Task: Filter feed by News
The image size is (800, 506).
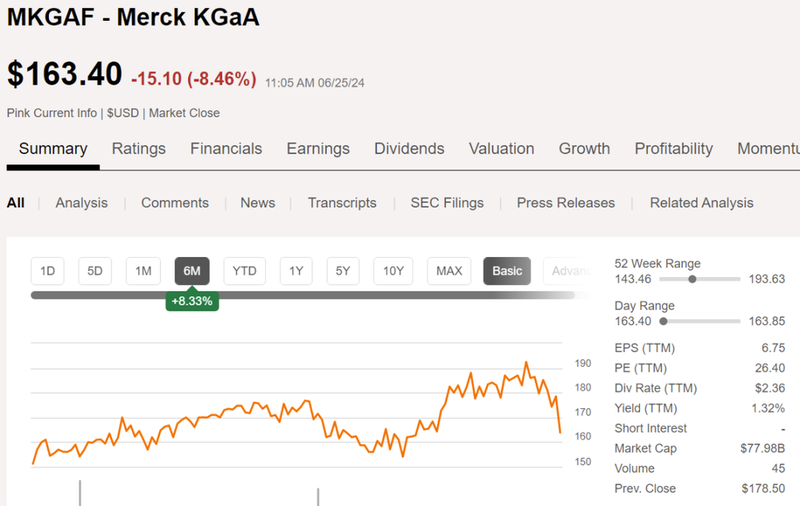Action: tap(258, 203)
